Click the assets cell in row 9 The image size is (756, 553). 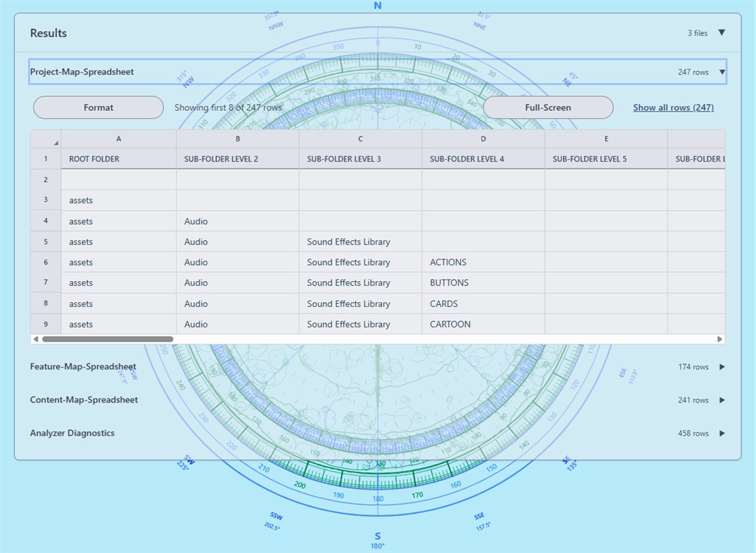tap(119, 324)
